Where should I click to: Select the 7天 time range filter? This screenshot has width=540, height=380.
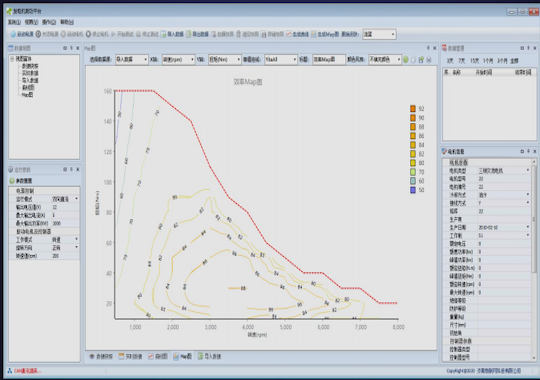click(x=461, y=61)
